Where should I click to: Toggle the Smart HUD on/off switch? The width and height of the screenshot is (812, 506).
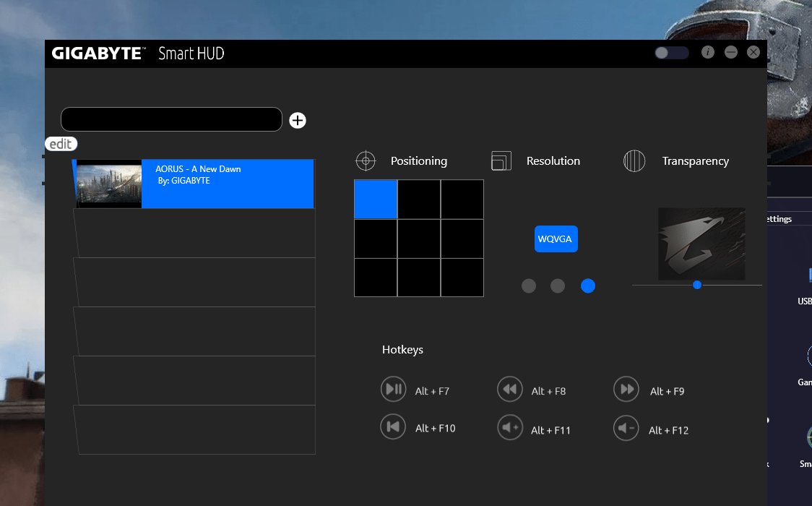(672, 53)
